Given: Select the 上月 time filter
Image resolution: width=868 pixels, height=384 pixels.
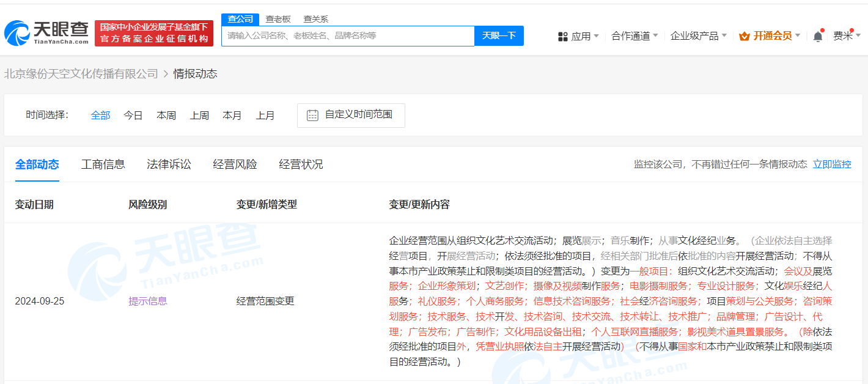Looking at the screenshot, I should point(265,116).
